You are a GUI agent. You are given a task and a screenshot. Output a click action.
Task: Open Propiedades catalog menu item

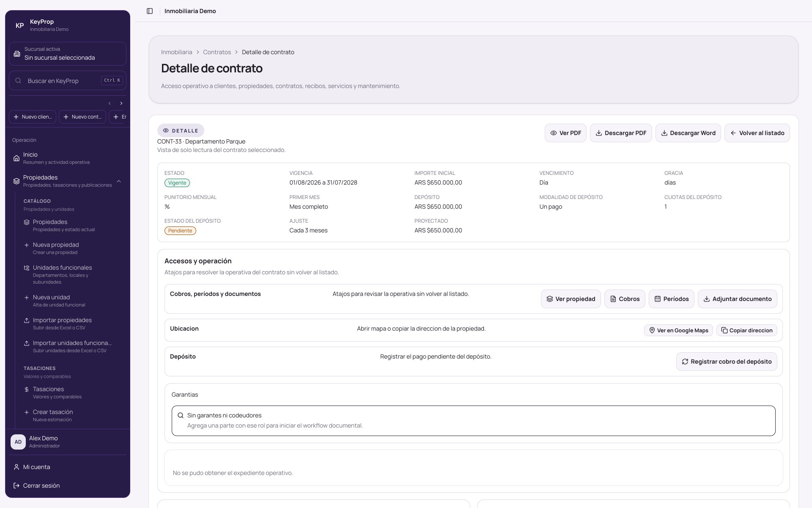pos(71,225)
